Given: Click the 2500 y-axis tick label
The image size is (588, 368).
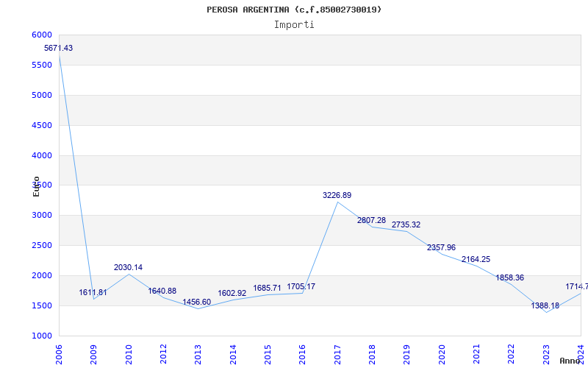Looking at the screenshot, I should (42, 245).
